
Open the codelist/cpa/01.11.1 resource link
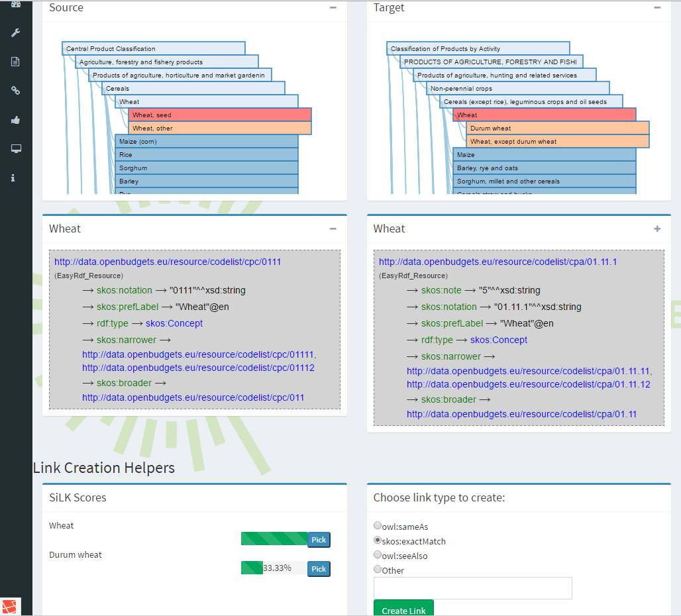pos(498,262)
